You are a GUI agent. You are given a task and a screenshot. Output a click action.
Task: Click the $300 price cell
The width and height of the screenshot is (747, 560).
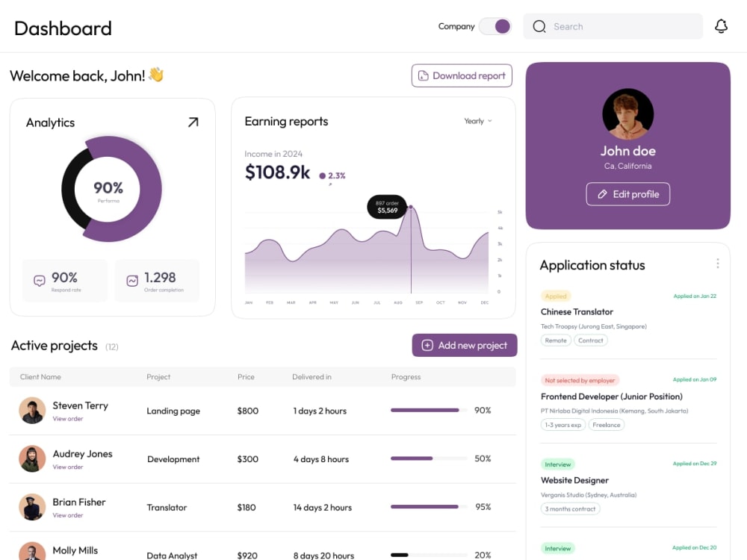(x=248, y=459)
